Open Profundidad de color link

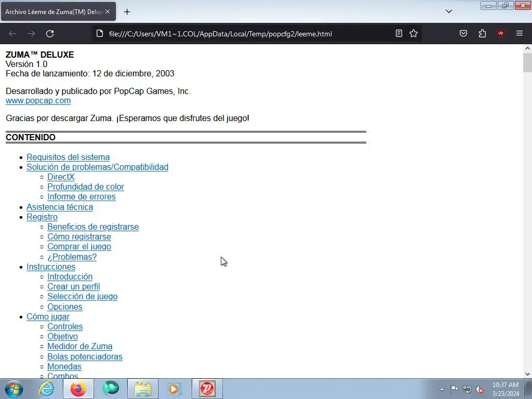point(86,187)
